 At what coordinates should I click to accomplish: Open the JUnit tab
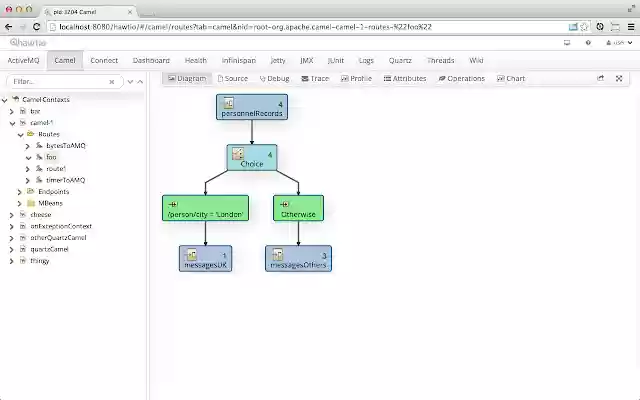pyautogui.click(x=336, y=60)
